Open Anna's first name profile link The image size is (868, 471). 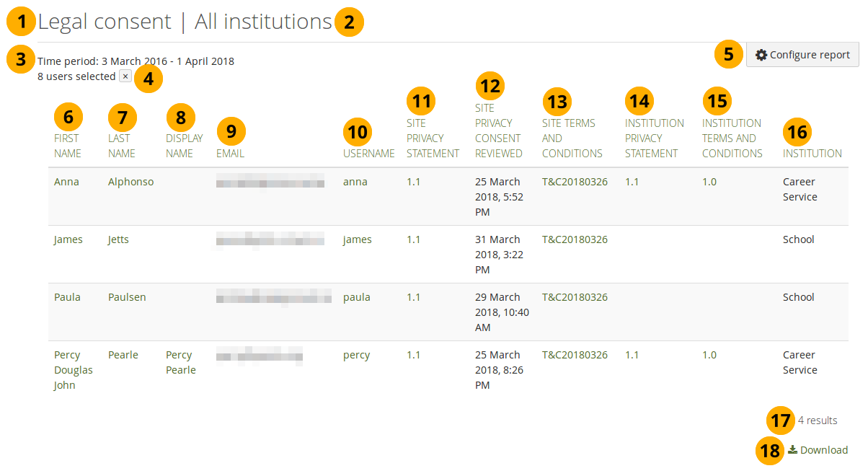click(66, 182)
